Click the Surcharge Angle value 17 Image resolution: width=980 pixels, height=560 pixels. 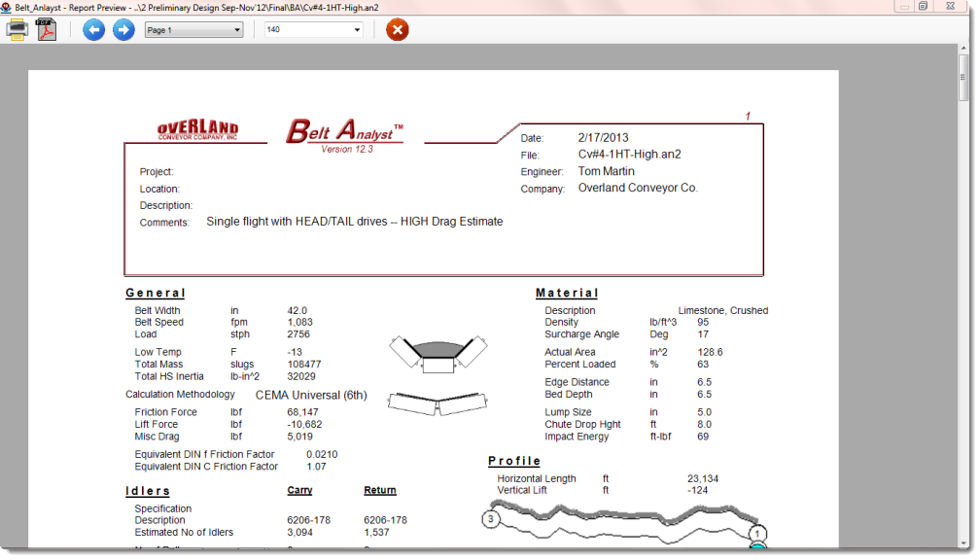click(x=703, y=334)
